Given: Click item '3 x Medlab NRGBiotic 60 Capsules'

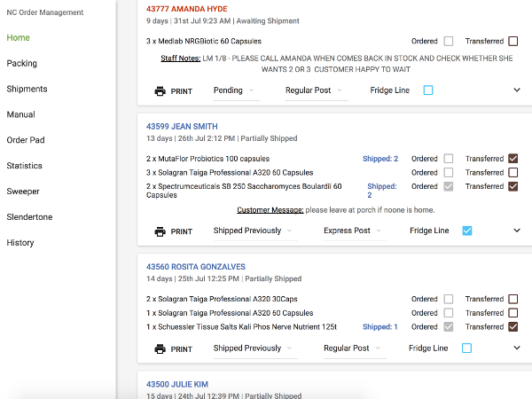Looking at the screenshot, I should click(204, 41).
